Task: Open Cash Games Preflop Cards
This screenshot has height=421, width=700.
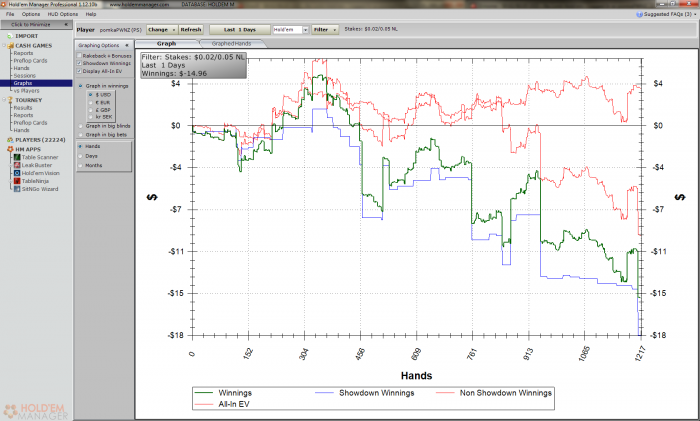Action: tap(30, 61)
